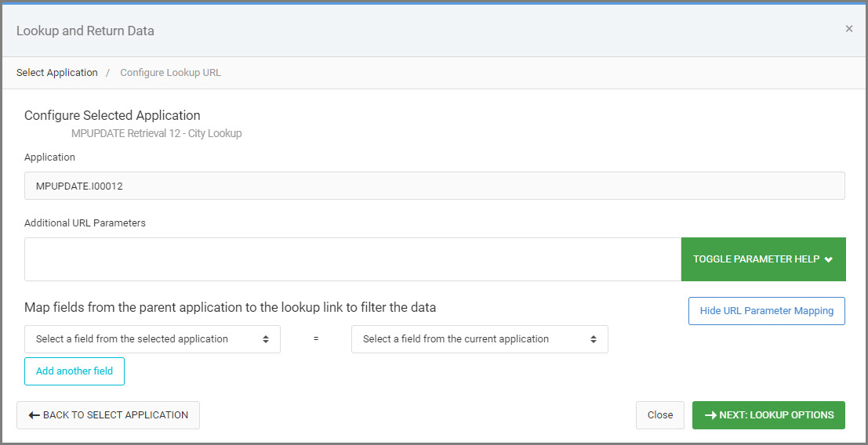
Task: Open the selected application field dropdown
Action: point(152,339)
